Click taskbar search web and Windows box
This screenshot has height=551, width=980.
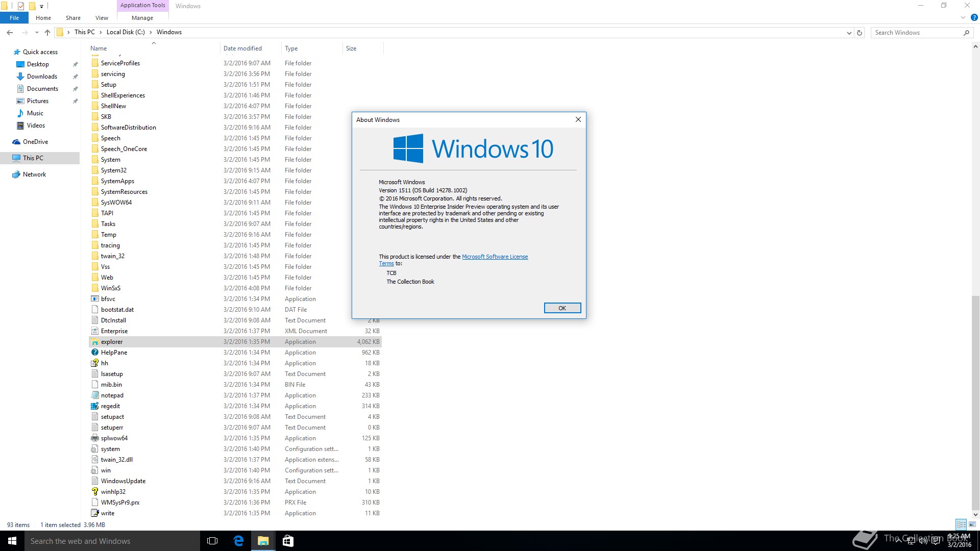click(x=112, y=541)
